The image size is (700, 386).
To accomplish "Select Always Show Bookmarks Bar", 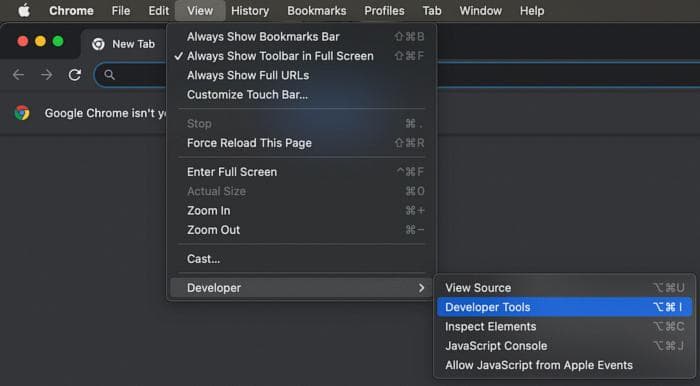I will click(301, 37).
